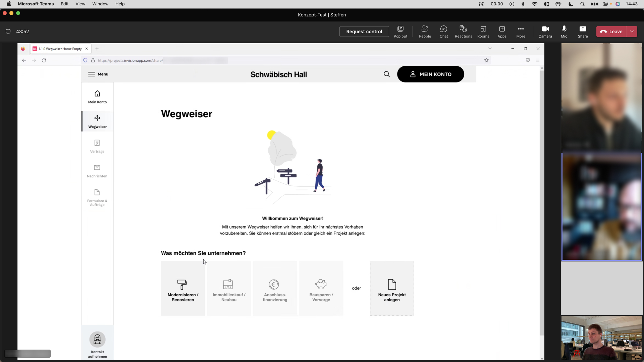Screen dimensions: 644x362
Task: Toggle Microsoft Teams camera on/off
Action: coord(545,32)
